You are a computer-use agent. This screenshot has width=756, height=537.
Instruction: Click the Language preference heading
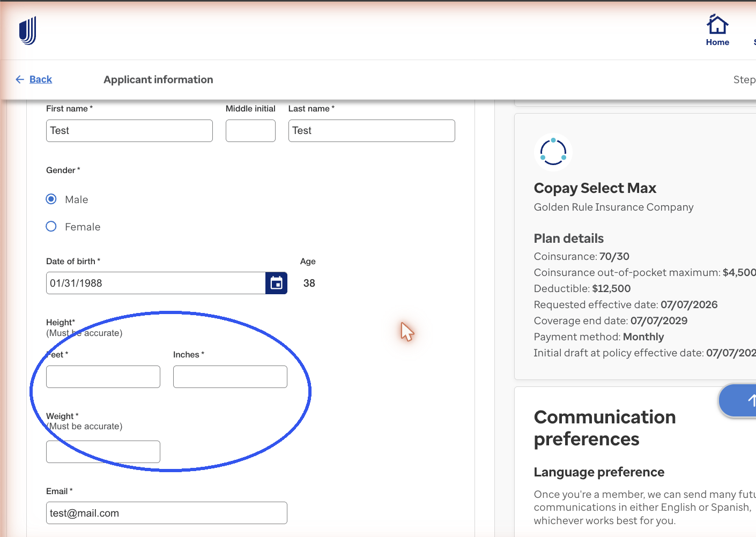(599, 472)
